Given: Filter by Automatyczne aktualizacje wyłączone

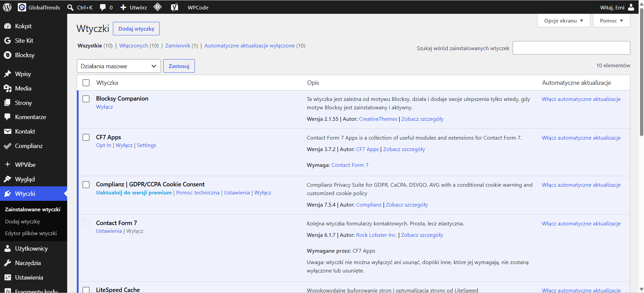Looking at the screenshot, I should point(250,45).
